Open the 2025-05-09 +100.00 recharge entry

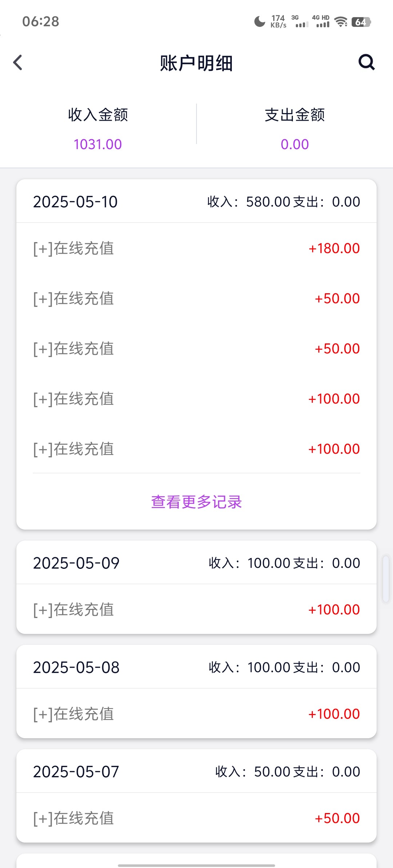196,610
